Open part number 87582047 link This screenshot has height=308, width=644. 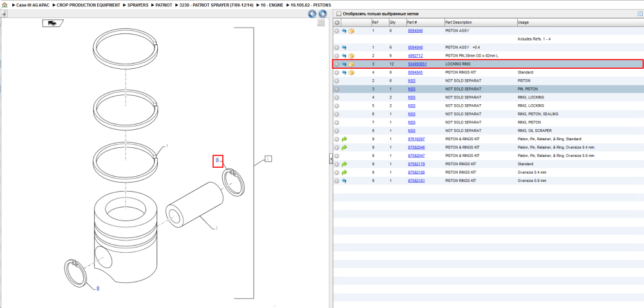coord(416,156)
